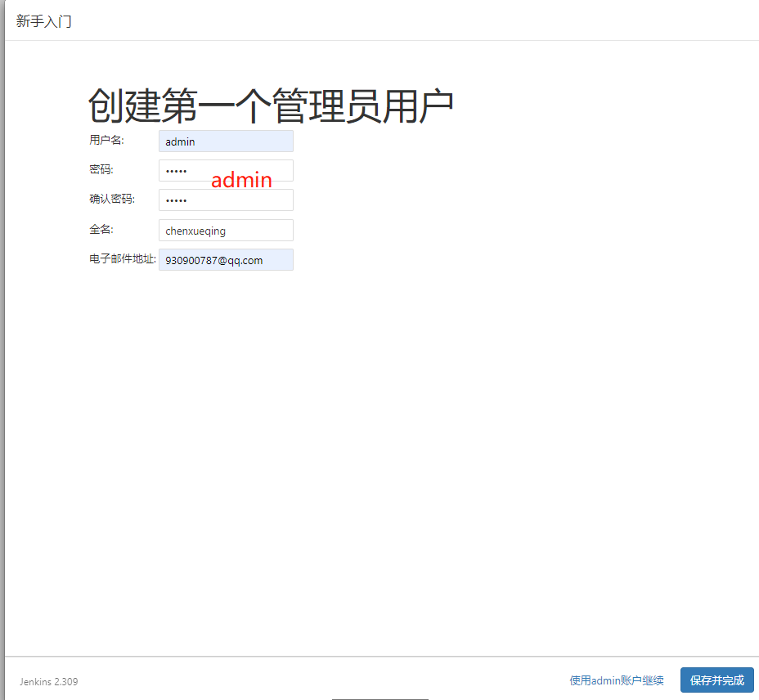Screen dimensions: 759x700
Task: Click the 用户名 label
Action: pyautogui.click(x=106, y=141)
